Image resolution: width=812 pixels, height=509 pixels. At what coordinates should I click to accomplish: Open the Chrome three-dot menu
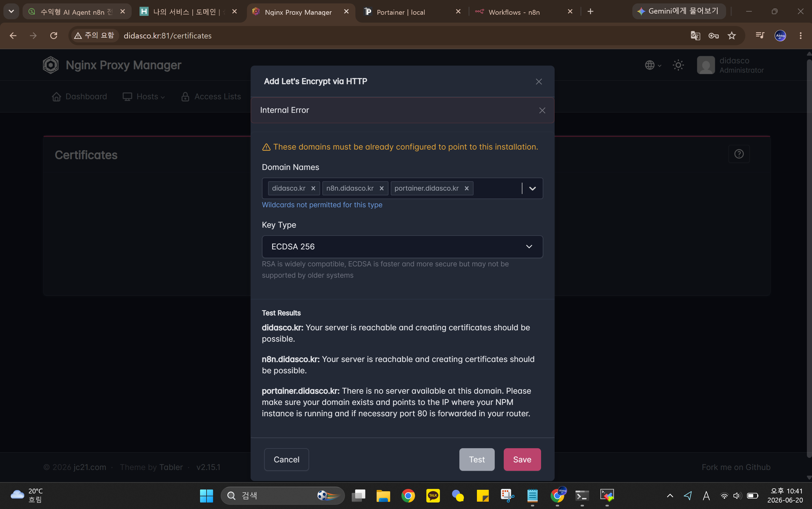[801, 35]
